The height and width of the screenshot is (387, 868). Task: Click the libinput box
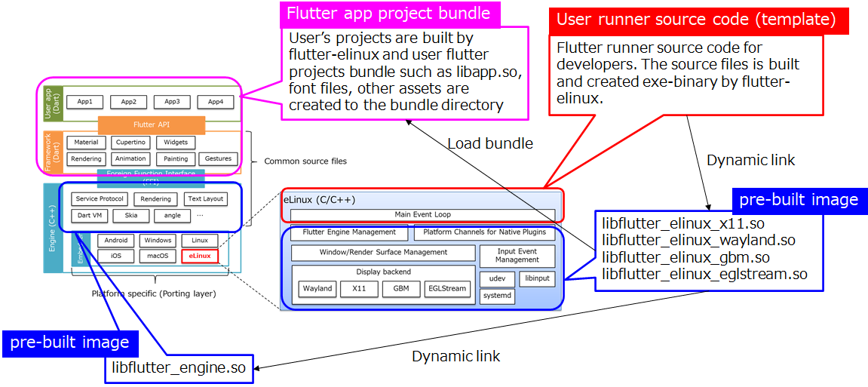click(537, 278)
